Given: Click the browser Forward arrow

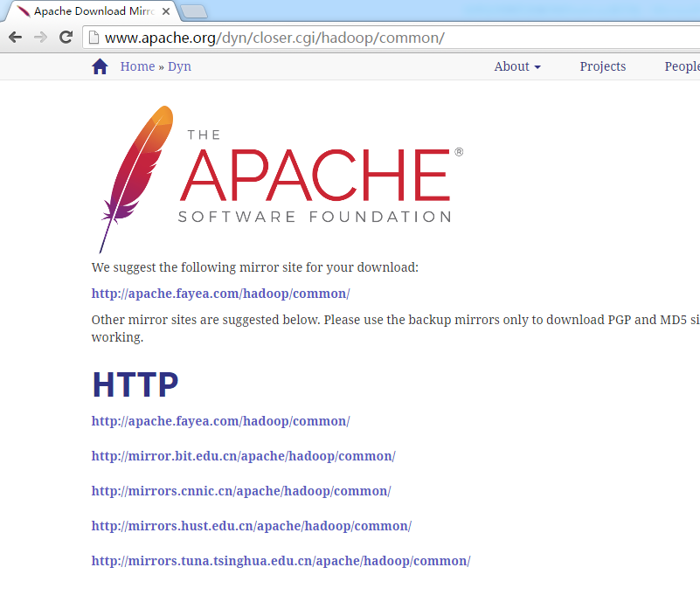Looking at the screenshot, I should tap(40, 38).
